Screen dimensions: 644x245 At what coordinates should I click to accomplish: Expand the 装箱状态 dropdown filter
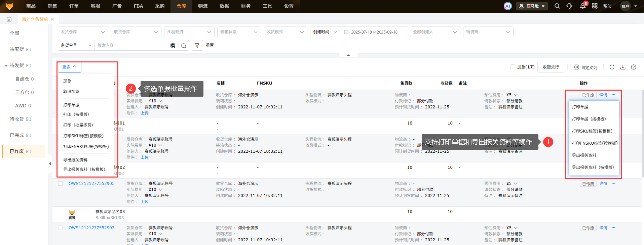pos(239,32)
